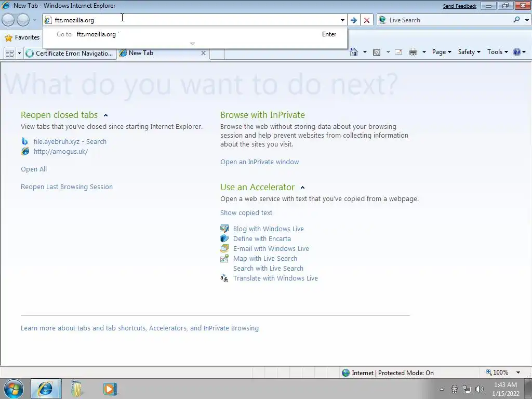Image resolution: width=532 pixels, height=399 pixels.
Task: Show hidden tray icons arrow
Action: pyautogui.click(x=442, y=389)
